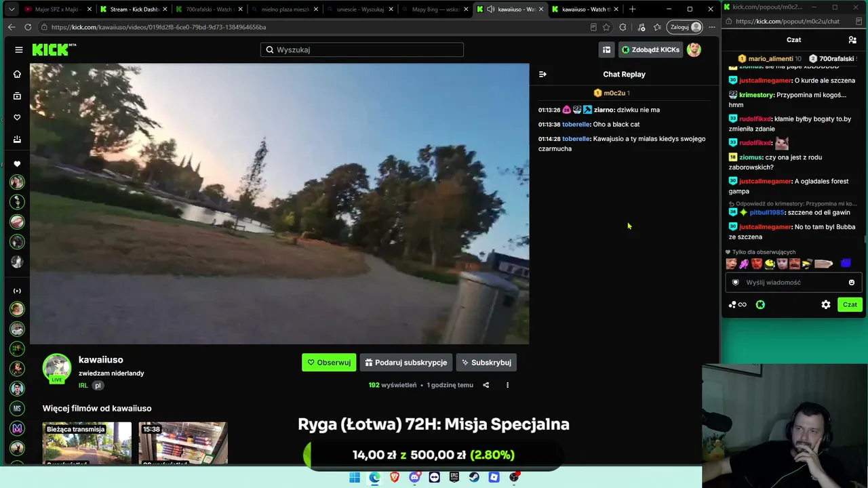
Task: Click the Zdobądź KICKs button
Action: click(650, 49)
